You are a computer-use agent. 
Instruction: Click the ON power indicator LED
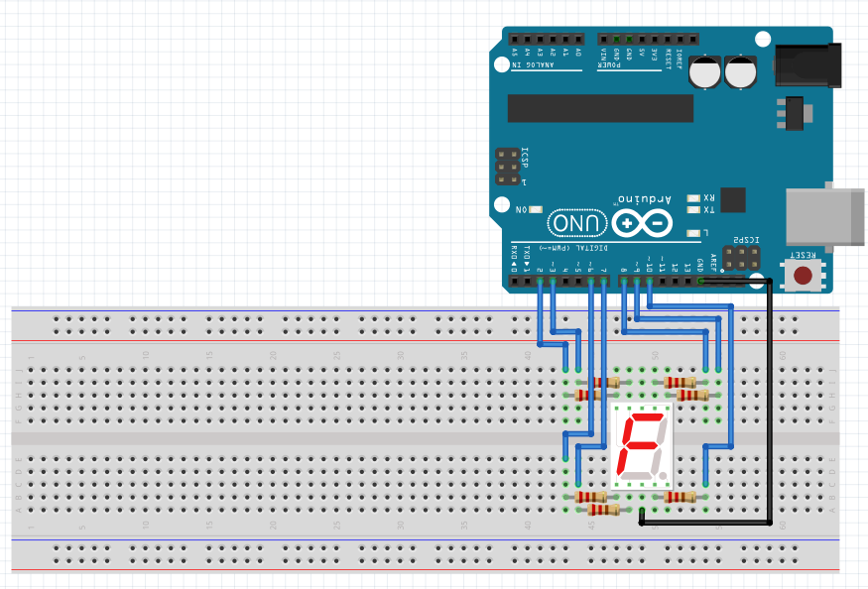(x=535, y=210)
